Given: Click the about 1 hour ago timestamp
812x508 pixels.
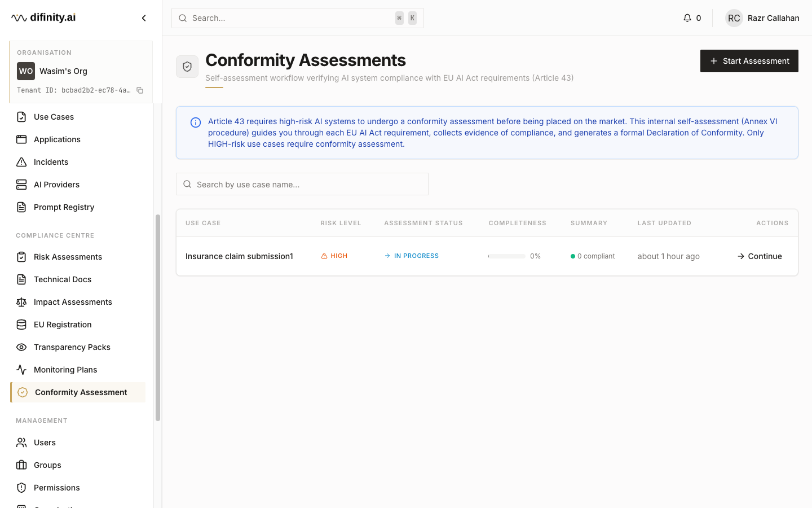Looking at the screenshot, I should (669, 256).
